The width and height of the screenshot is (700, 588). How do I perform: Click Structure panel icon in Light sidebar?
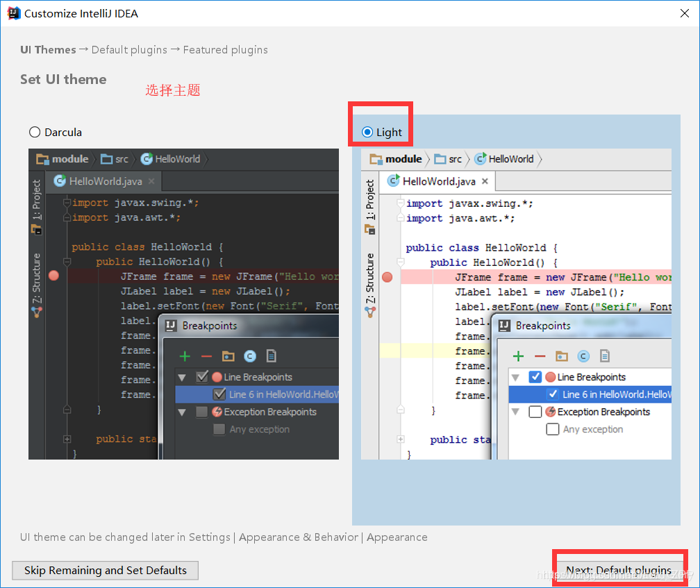[370, 312]
